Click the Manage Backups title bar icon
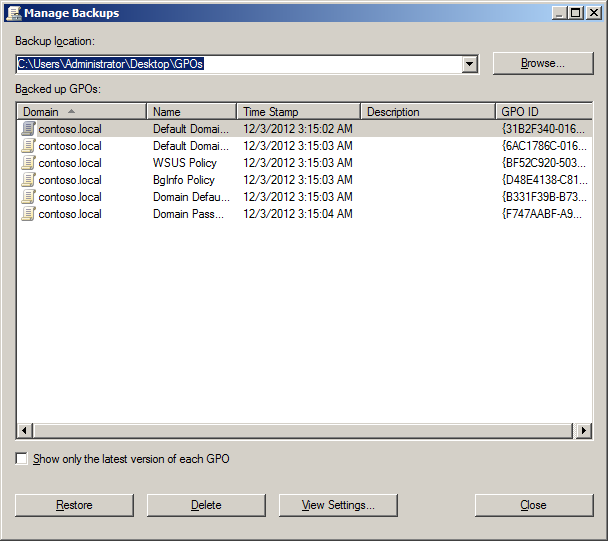 (x=14, y=13)
